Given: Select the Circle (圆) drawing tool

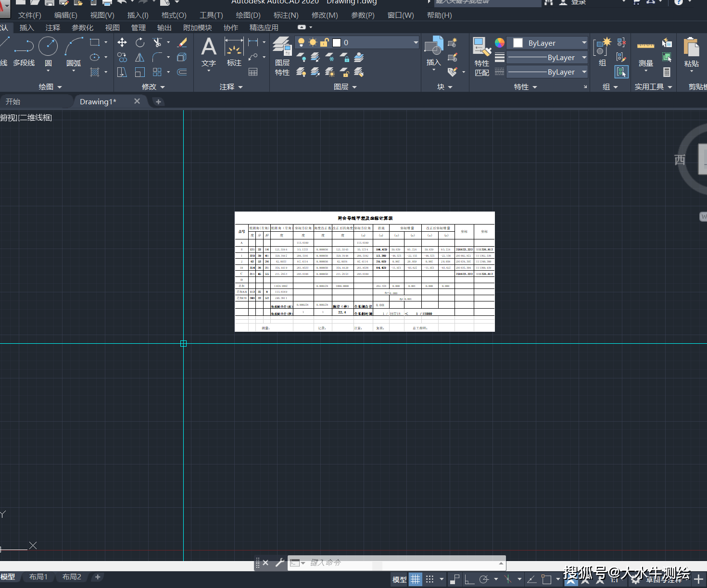Looking at the screenshot, I should pos(48,51).
